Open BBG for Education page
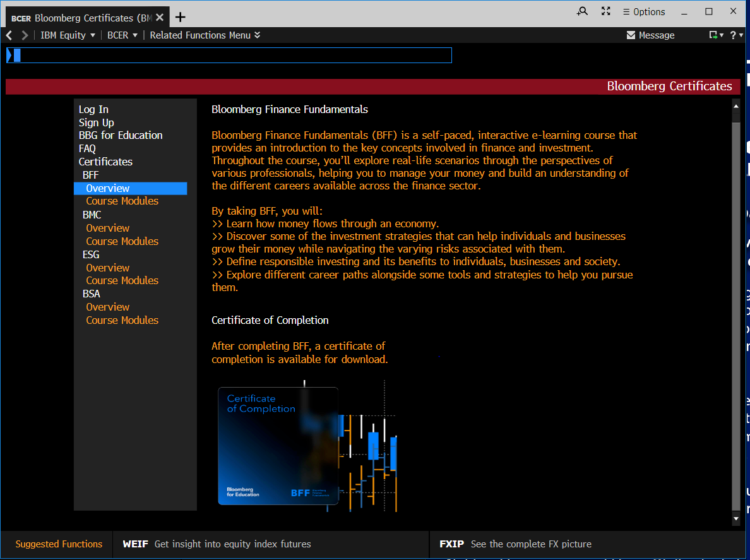This screenshot has width=750, height=560. coord(121,135)
